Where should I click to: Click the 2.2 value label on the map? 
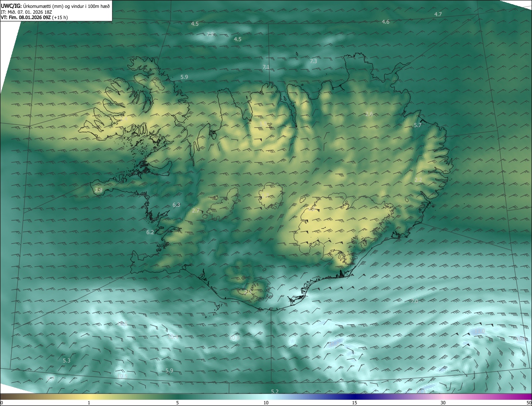click(x=419, y=180)
